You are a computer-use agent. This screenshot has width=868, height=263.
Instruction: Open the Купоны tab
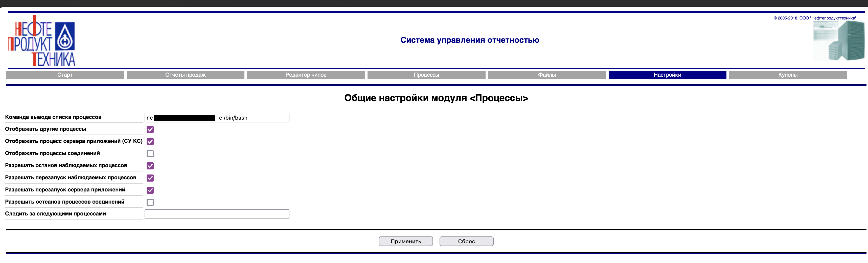point(787,75)
